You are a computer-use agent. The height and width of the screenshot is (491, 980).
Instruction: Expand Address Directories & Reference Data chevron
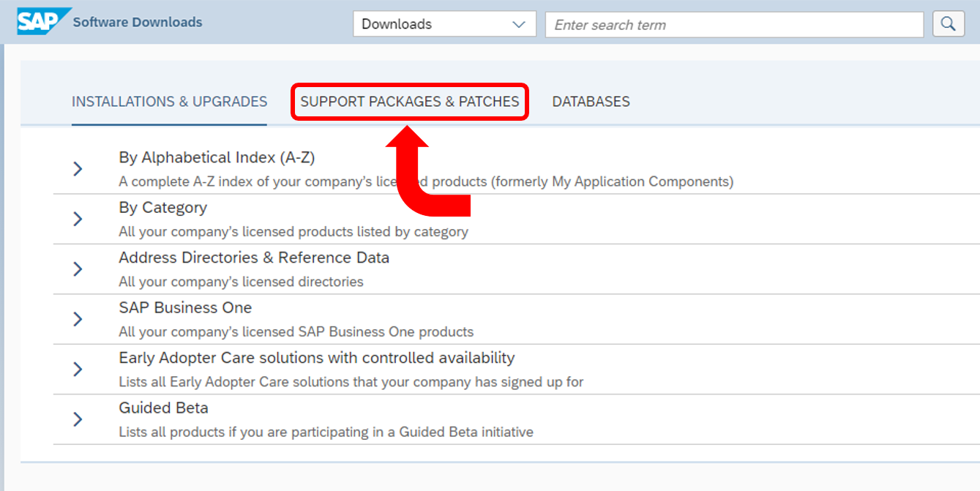[78, 269]
